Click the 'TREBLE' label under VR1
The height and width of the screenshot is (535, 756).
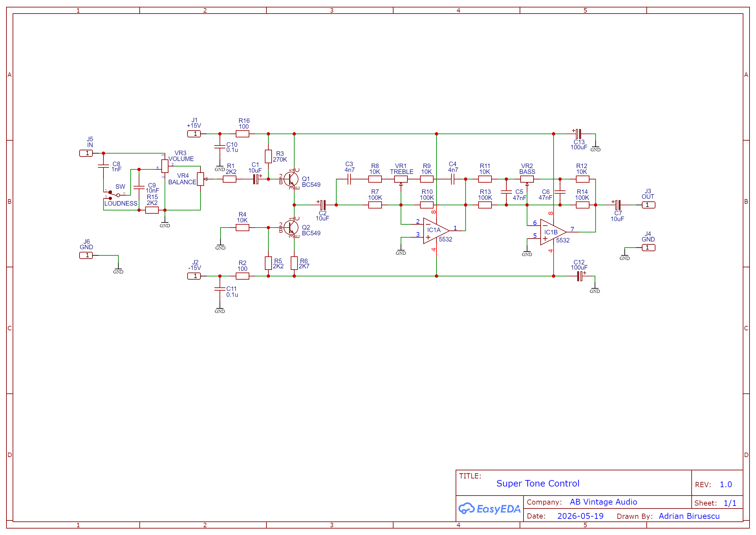[x=401, y=172]
